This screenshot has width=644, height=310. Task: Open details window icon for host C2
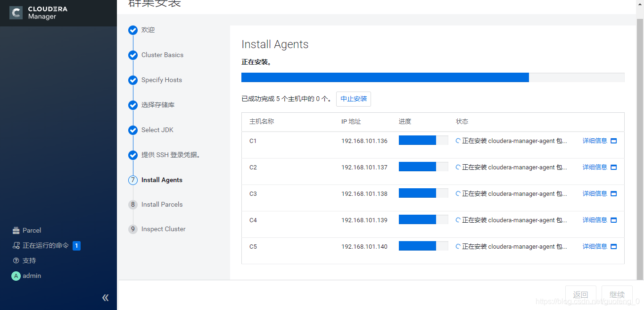pos(613,167)
